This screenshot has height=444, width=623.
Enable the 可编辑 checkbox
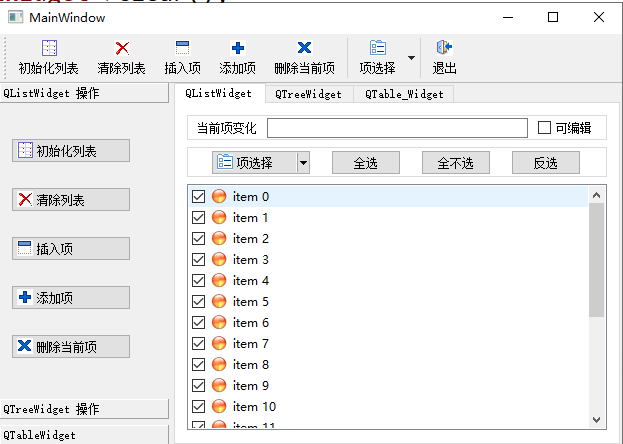coord(544,128)
